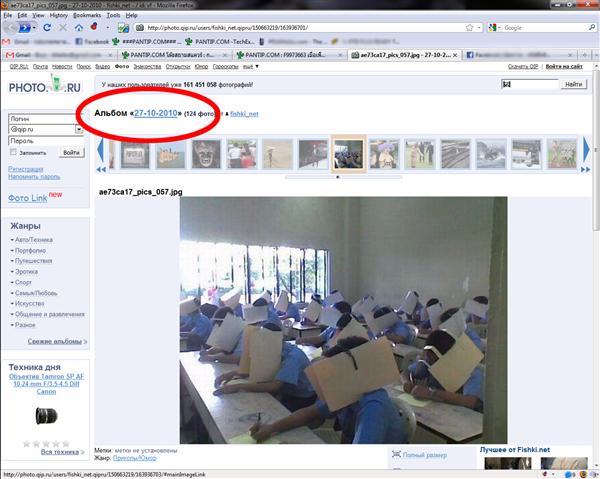Screen dimensions: 600x479
Task: Click the icon next to Полный размер
Action: (x=396, y=455)
